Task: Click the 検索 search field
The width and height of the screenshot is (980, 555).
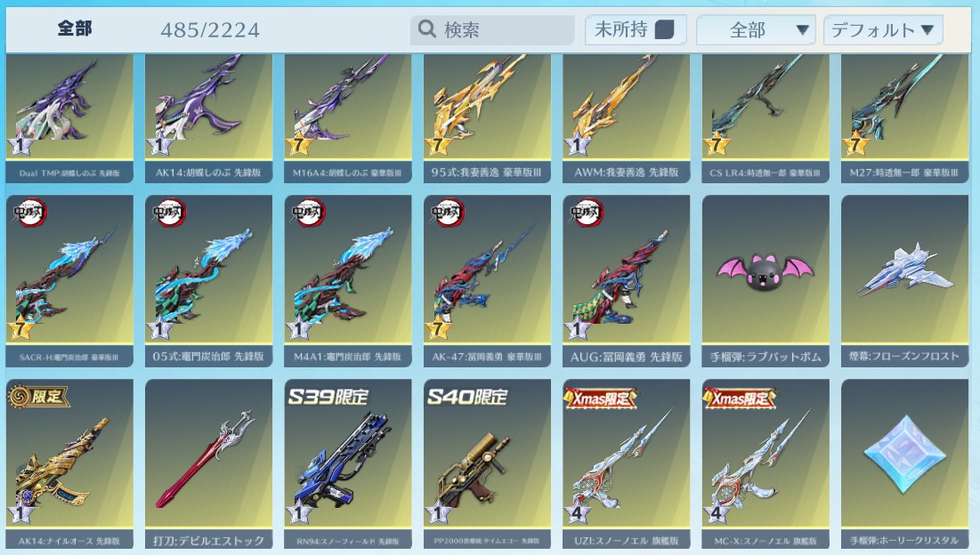Action: point(492,29)
